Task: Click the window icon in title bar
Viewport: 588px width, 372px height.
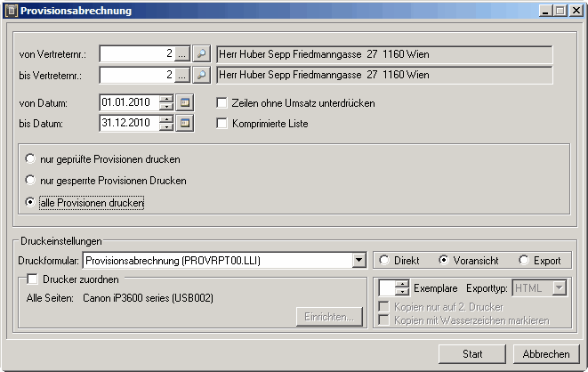Action: click(10, 11)
